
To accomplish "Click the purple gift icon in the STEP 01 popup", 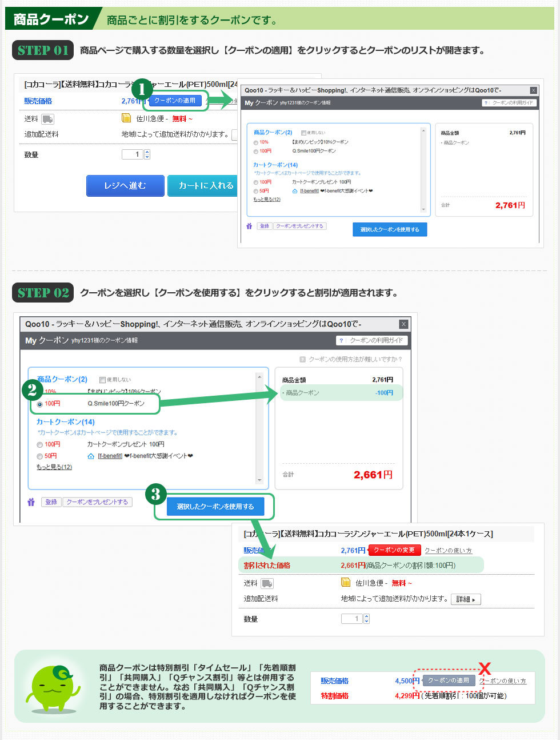I will 249,226.
